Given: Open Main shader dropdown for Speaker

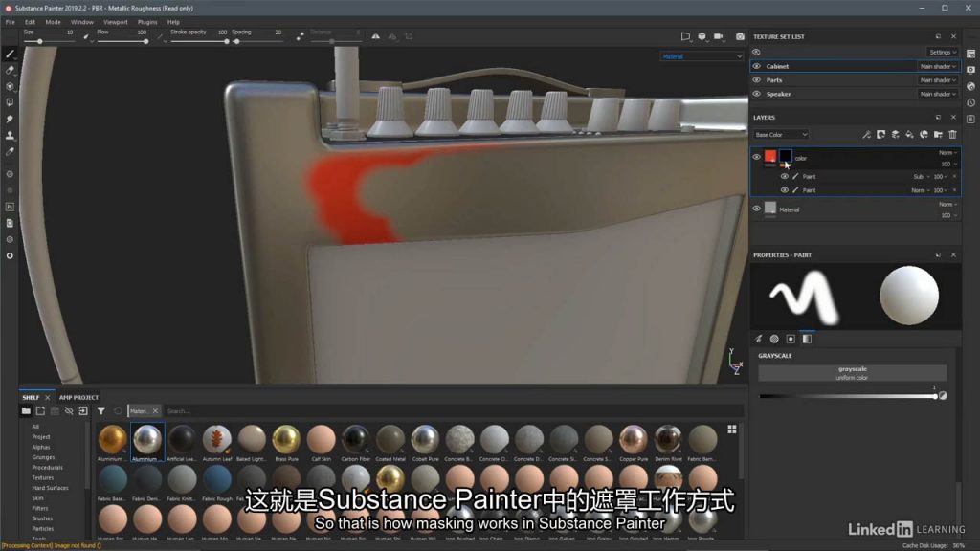Looking at the screenshot, I should tap(938, 94).
